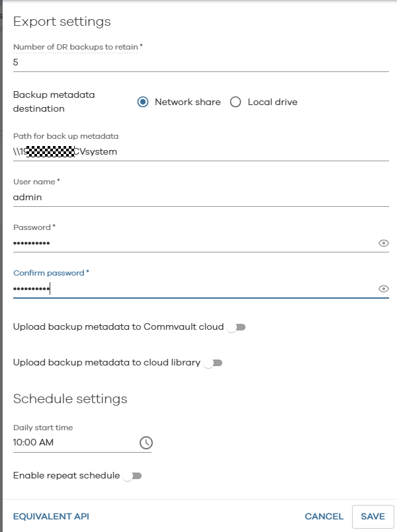
Task: Click into the Password input field
Action: (x=192, y=243)
